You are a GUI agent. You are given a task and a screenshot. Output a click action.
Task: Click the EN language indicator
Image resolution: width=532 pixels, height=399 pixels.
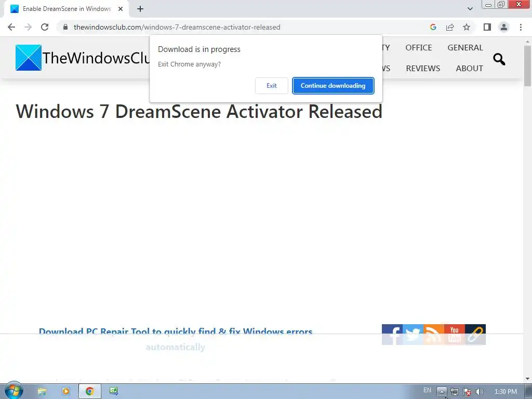427,390
